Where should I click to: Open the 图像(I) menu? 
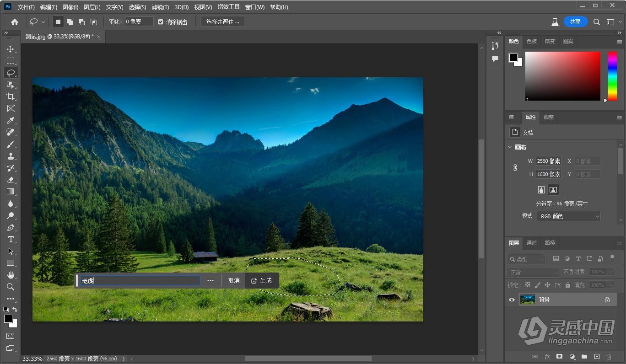coord(70,7)
